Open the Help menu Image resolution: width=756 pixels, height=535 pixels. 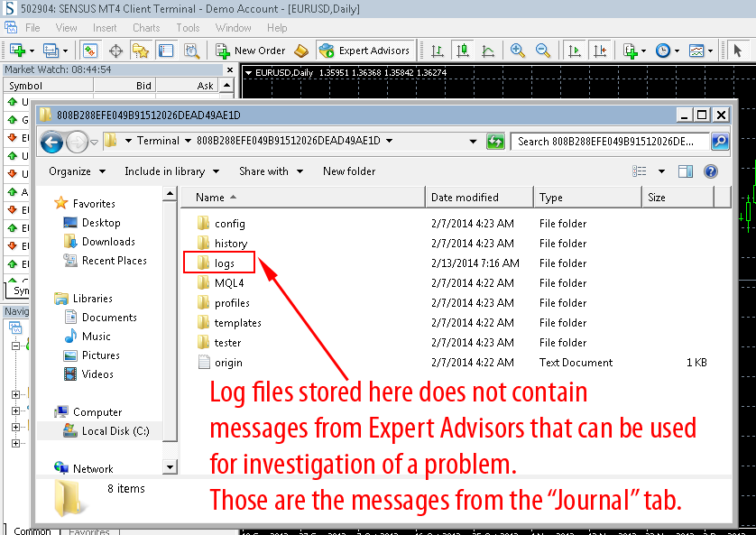coord(277,27)
